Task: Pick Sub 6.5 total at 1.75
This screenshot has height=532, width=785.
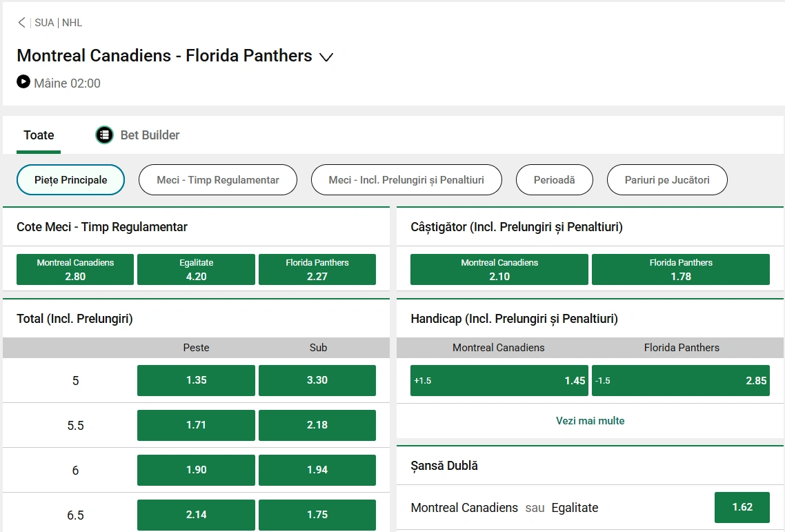Action: pos(317,515)
